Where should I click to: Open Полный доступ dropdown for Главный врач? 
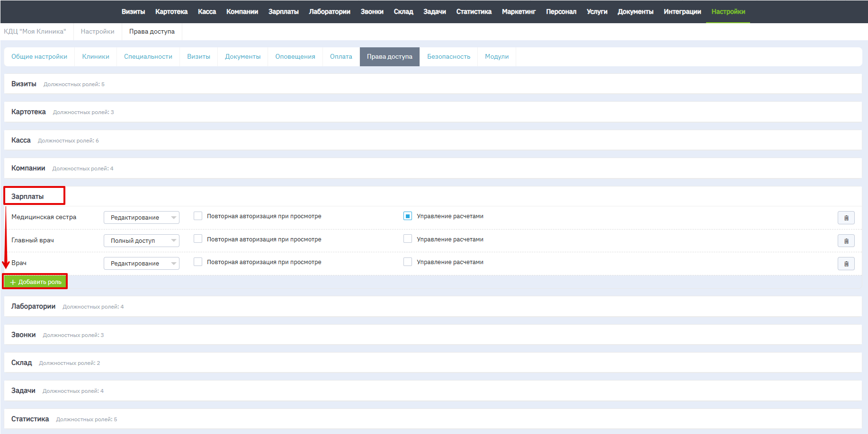tap(141, 241)
